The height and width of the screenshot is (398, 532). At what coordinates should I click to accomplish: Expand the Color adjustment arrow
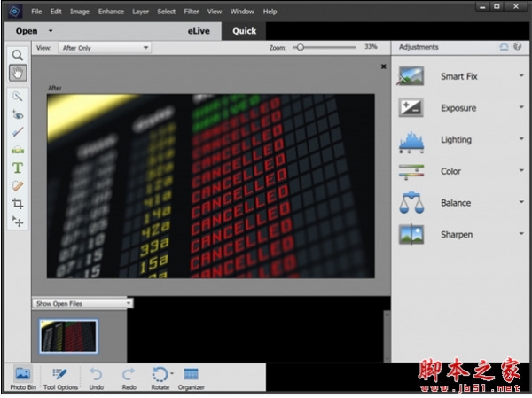pyautogui.click(x=521, y=170)
